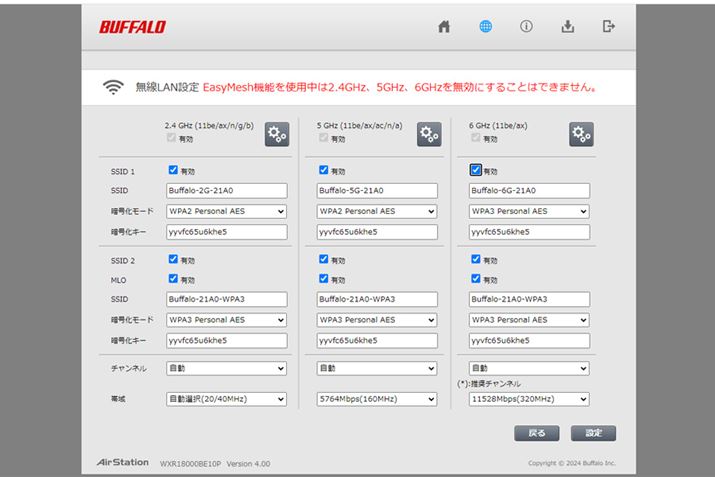Open the information icon
715x477 pixels.
point(526,27)
